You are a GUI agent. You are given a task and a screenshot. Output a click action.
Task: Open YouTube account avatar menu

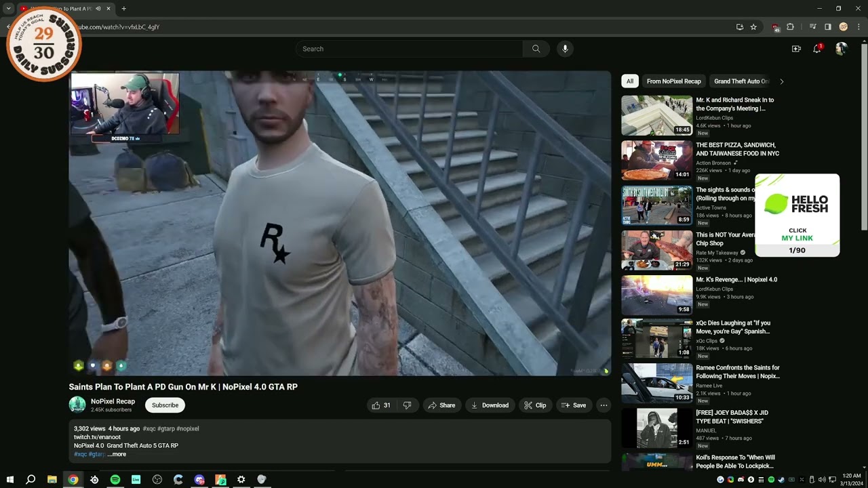pos(842,49)
